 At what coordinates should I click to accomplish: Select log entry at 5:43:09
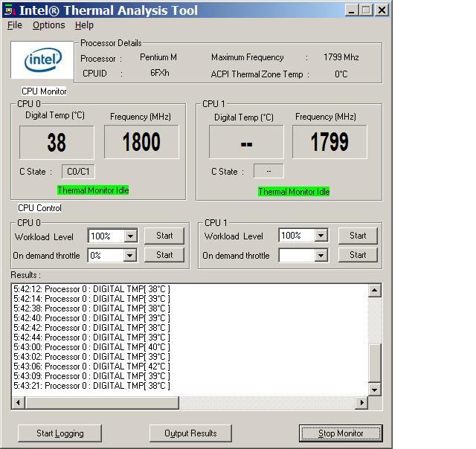pyautogui.click(x=91, y=376)
